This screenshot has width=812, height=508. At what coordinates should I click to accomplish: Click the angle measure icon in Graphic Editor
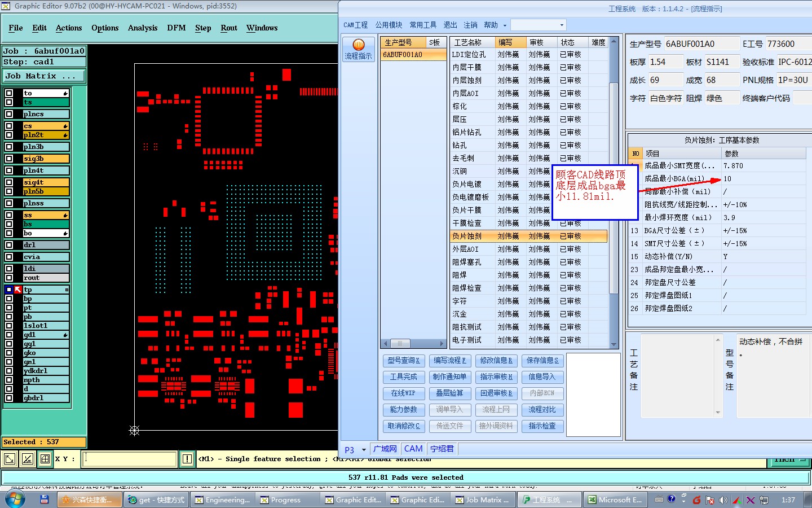[x=27, y=459]
